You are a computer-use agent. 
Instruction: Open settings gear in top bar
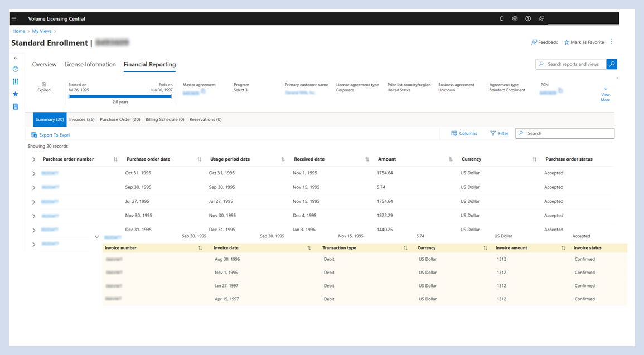click(x=515, y=18)
